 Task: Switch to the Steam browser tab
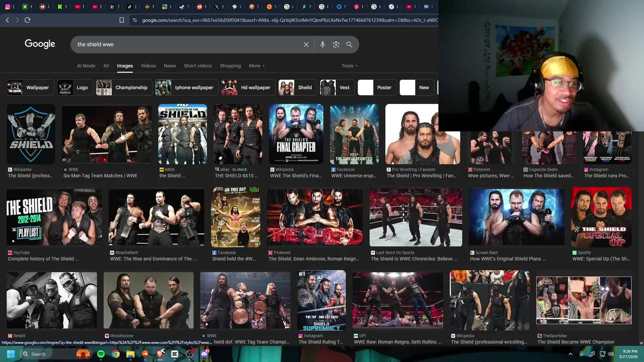click(x=182, y=7)
